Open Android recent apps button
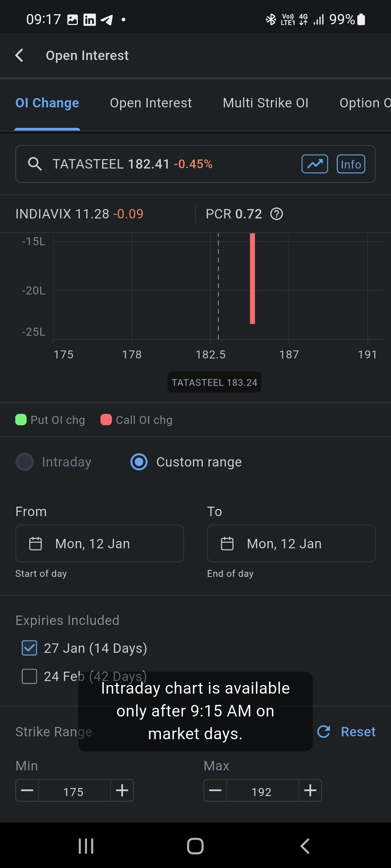The image size is (391, 868). [x=86, y=846]
